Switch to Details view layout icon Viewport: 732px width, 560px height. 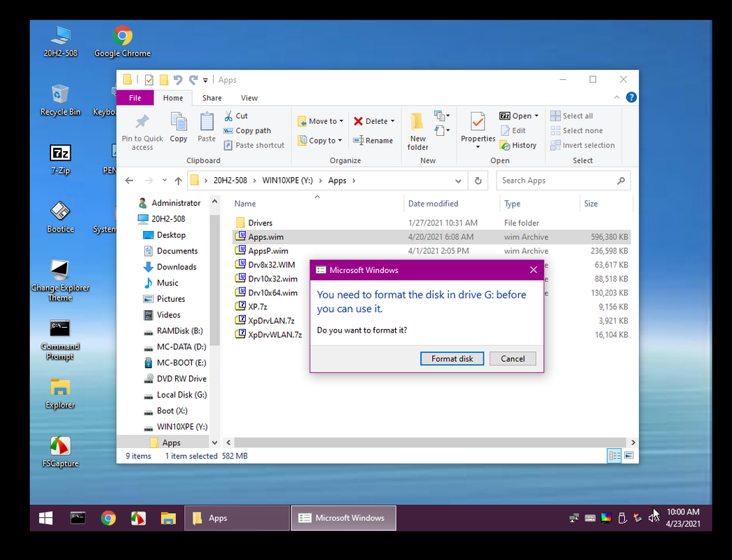614,456
